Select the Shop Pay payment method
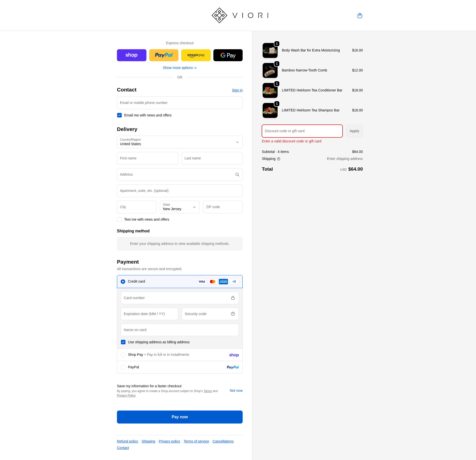The image size is (476, 460). pos(123,355)
